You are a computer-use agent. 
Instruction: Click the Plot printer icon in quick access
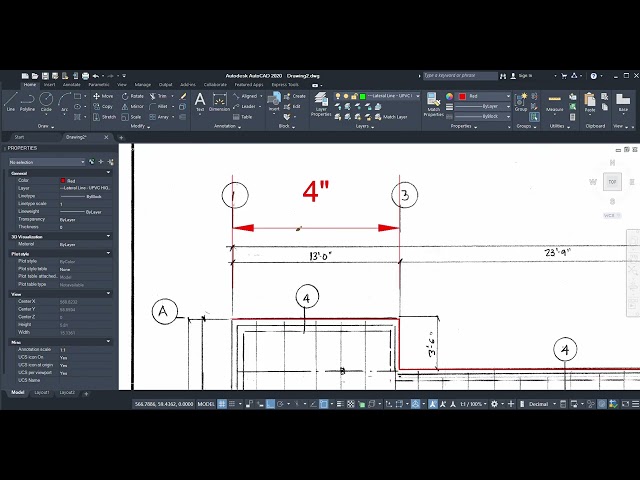[85, 76]
